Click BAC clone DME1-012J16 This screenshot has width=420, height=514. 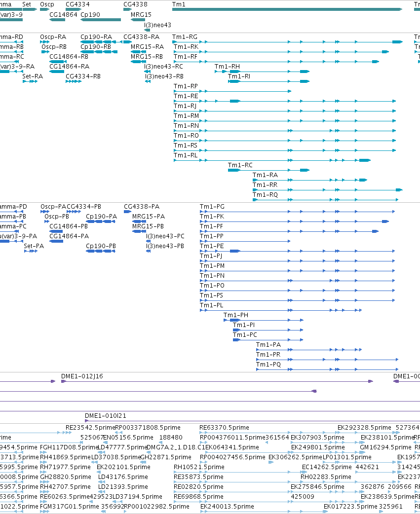tap(82, 376)
